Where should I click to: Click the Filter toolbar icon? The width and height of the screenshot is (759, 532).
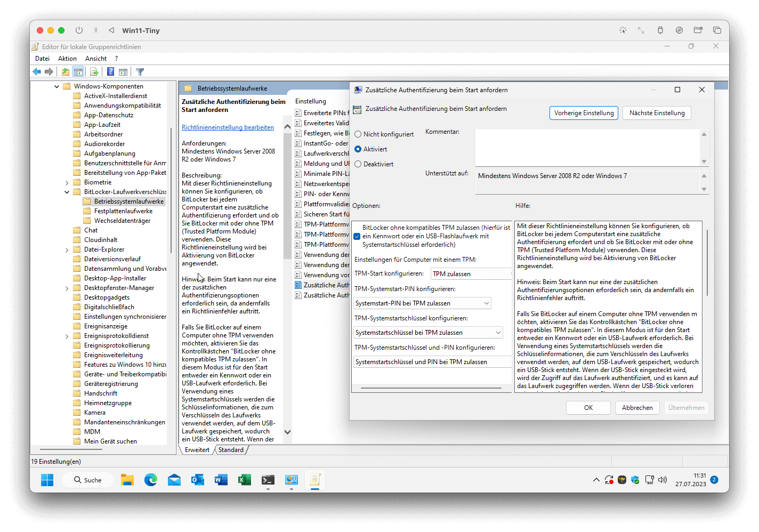point(140,71)
